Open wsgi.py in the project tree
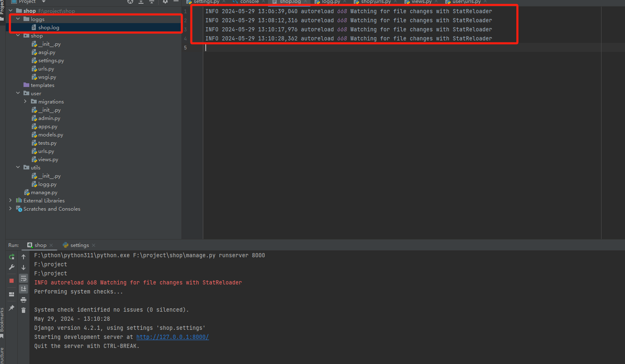625x364 pixels. (47, 77)
